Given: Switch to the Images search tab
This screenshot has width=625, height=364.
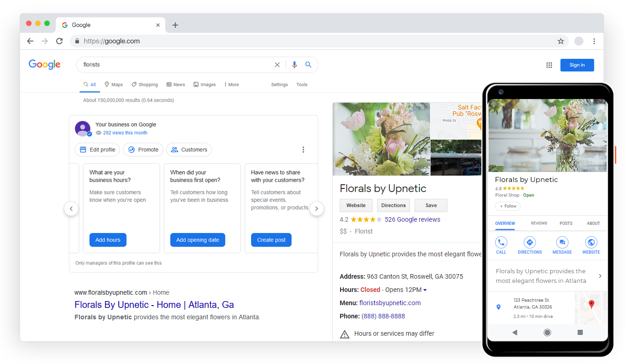Looking at the screenshot, I should click(205, 84).
